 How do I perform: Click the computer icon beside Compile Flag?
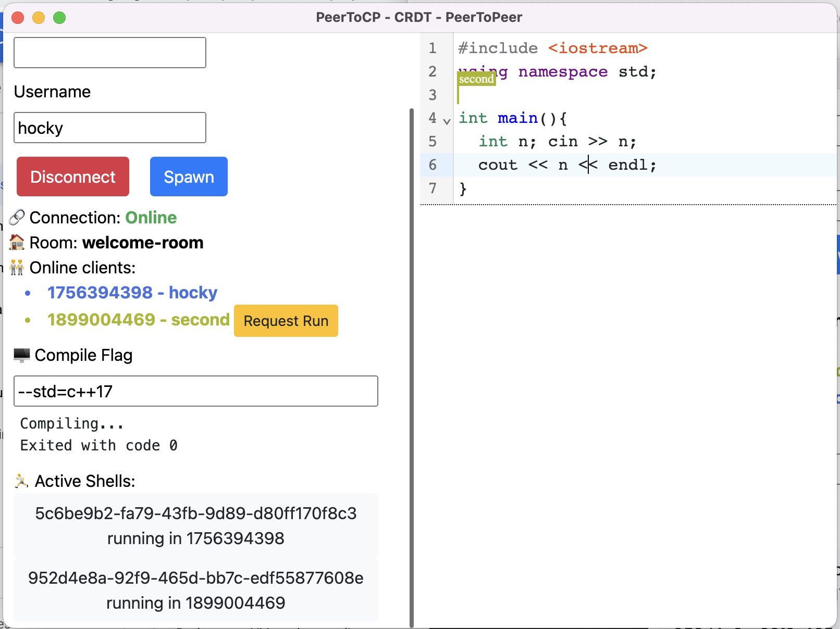(22, 355)
